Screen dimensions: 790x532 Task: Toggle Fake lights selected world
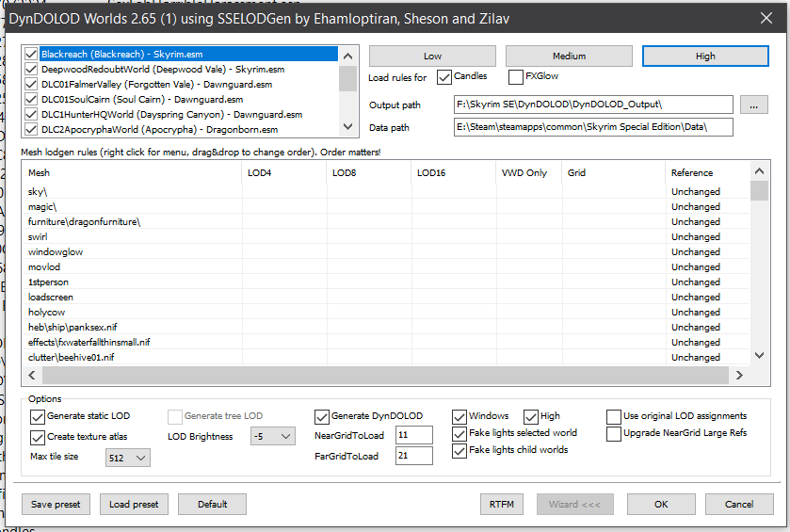459,434
